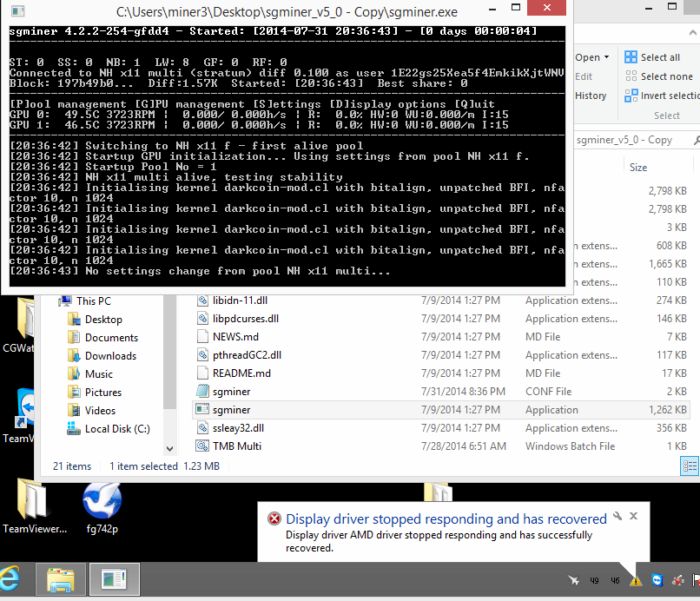
Task: Click the libidn-11.dll file icon
Action: tap(202, 300)
